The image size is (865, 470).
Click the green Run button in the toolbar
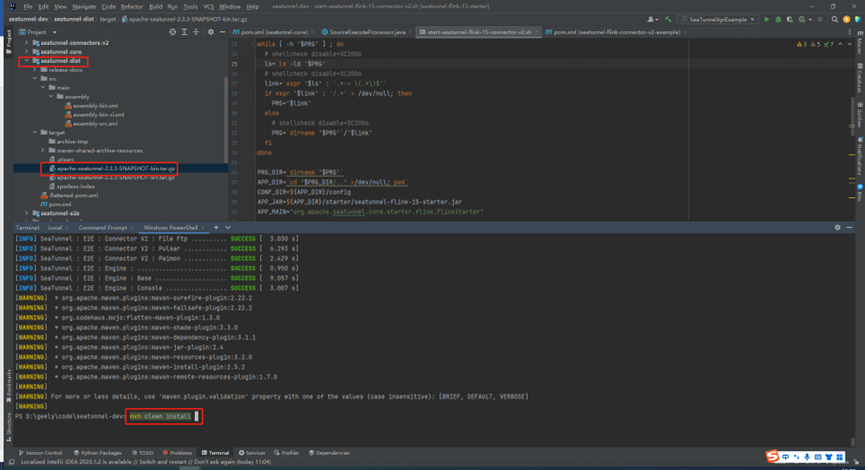[766, 19]
